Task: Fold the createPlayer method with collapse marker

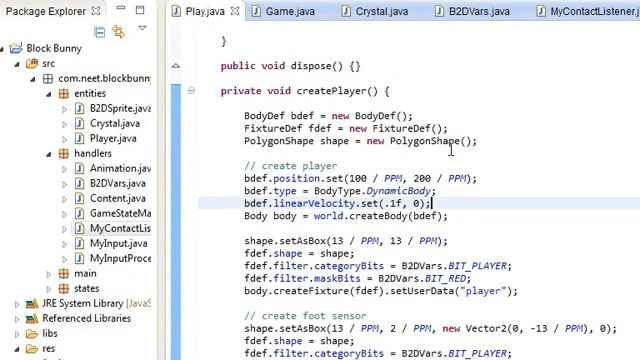Action: click(x=191, y=91)
